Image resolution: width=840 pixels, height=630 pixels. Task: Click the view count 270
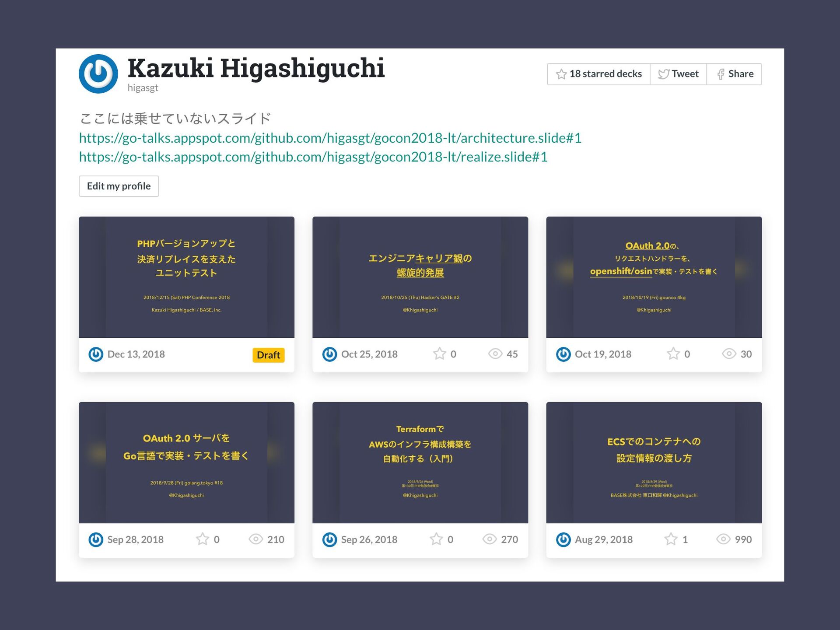(x=510, y=539)
